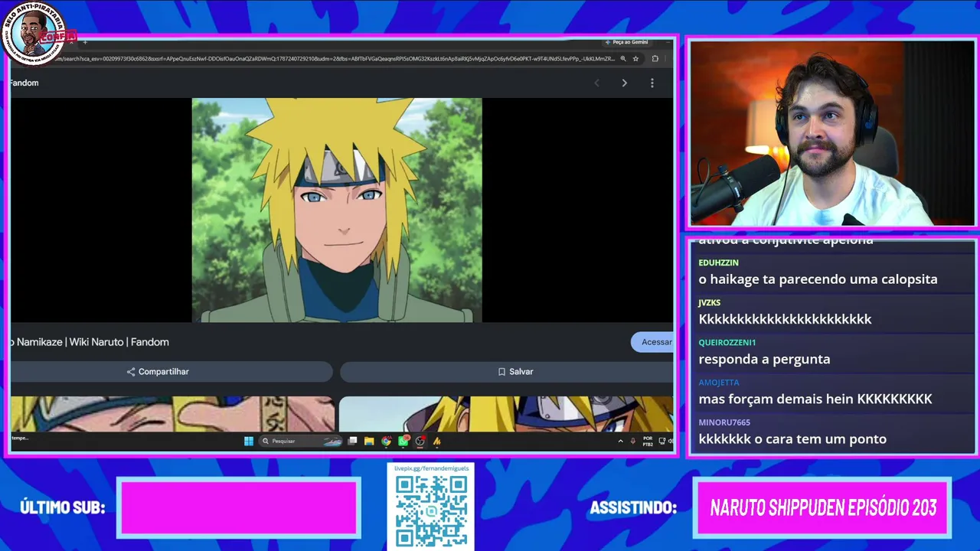Go to the previous image with left chevron
The width and height of the screenshot is (980, 551).
[597, 83]
